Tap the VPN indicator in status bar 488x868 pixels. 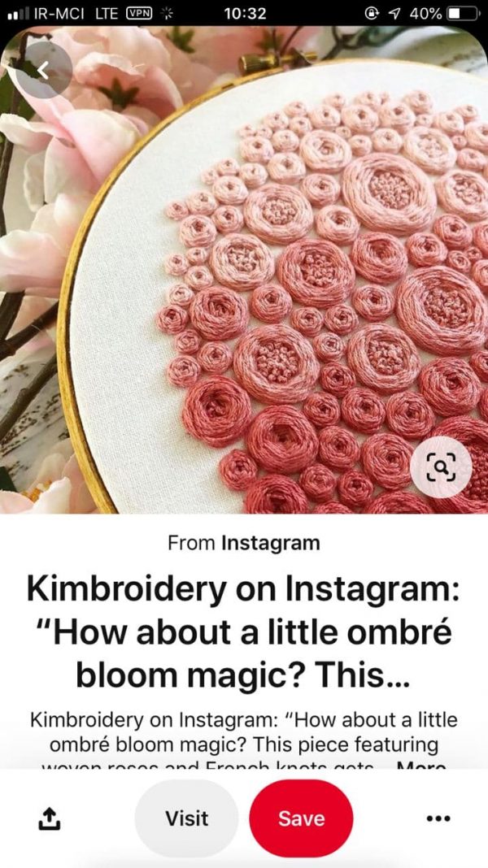140,13
